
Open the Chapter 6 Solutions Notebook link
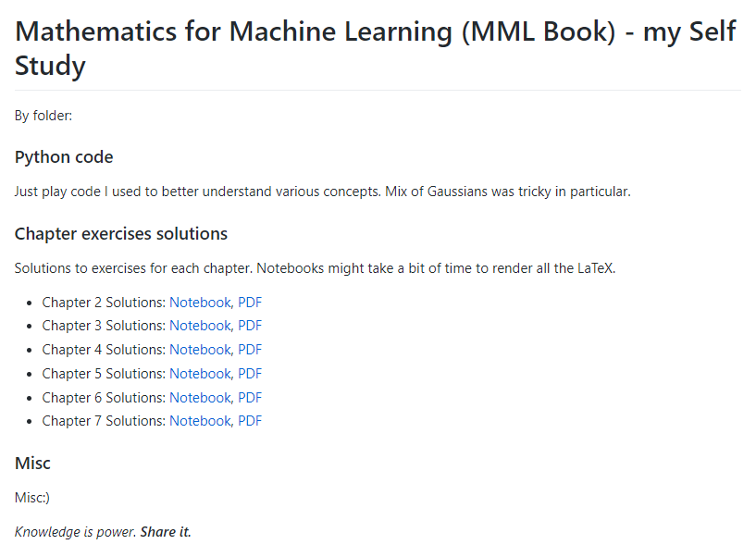200,398
